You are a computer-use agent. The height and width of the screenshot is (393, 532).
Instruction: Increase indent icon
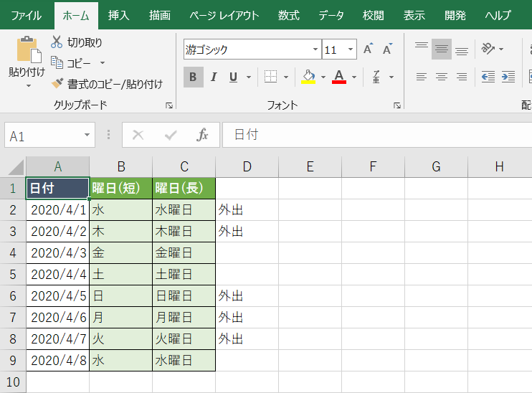(x=508, y=77)
